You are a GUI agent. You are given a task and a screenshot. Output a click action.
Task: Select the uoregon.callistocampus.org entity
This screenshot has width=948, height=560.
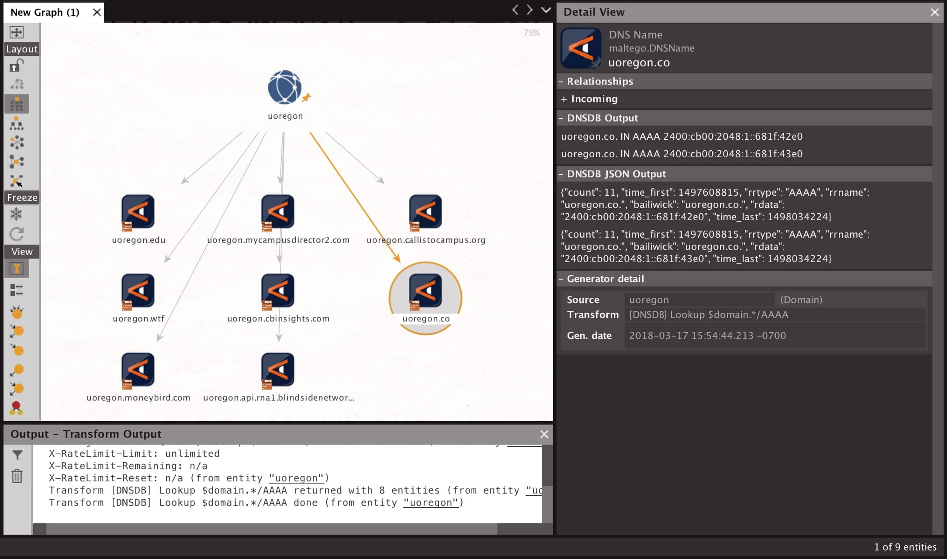pos(426,211)
